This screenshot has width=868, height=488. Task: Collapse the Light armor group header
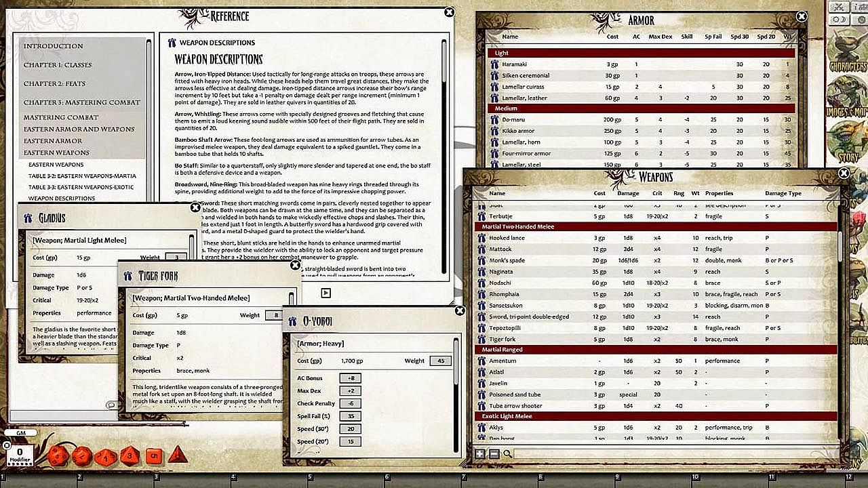641,53
